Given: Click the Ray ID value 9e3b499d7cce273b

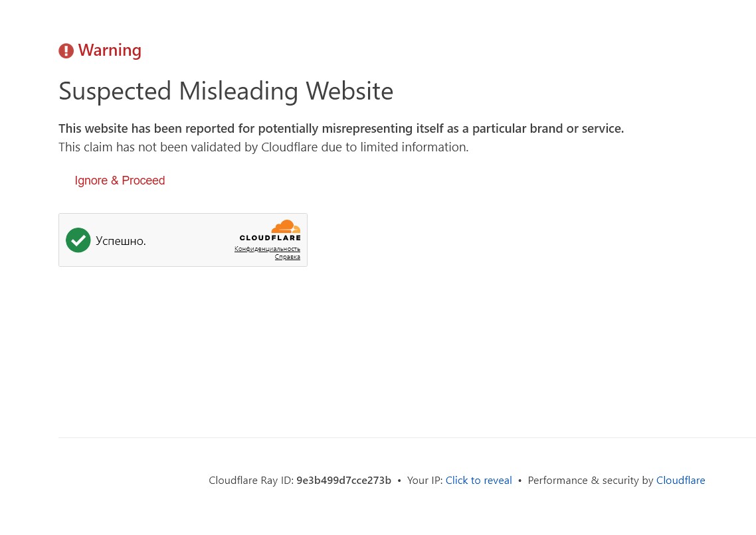Looking at the screenshot, I should pyautogui.click(x=343, y=481).
